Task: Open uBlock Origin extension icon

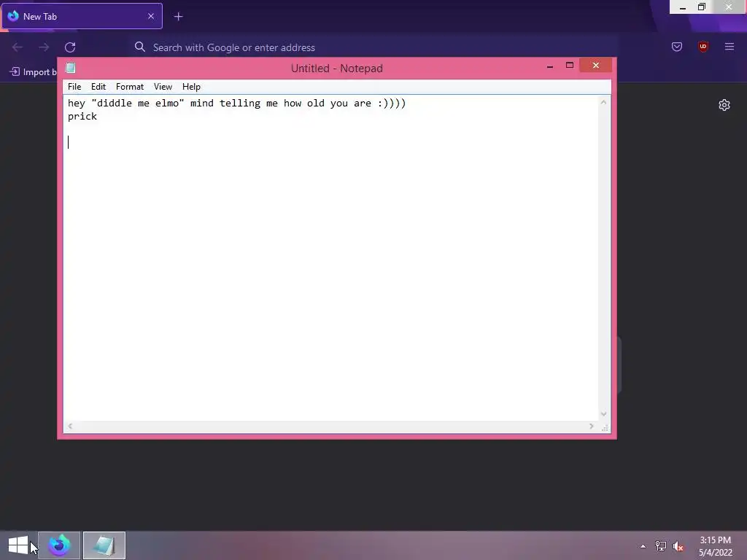Action: (703, 47)
